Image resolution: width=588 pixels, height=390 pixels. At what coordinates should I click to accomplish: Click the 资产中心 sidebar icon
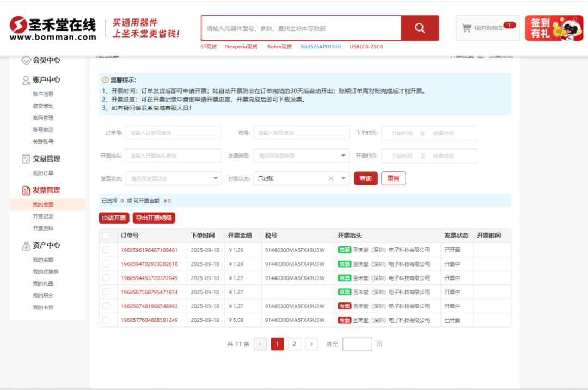(26, 246)
